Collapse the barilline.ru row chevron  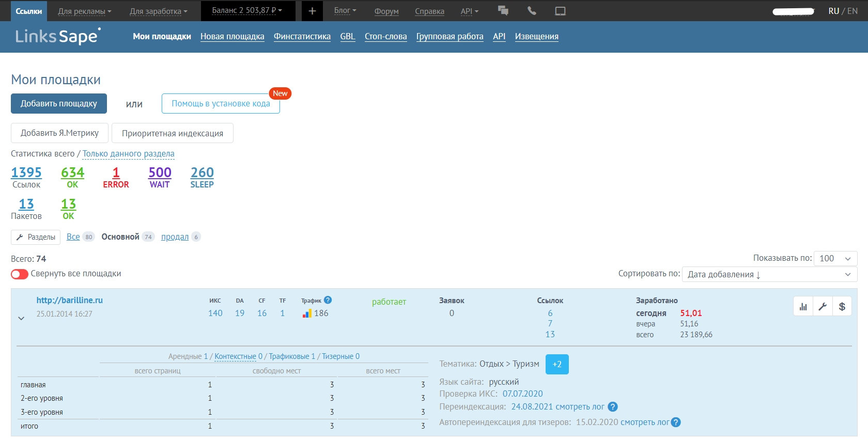(21, 318)
